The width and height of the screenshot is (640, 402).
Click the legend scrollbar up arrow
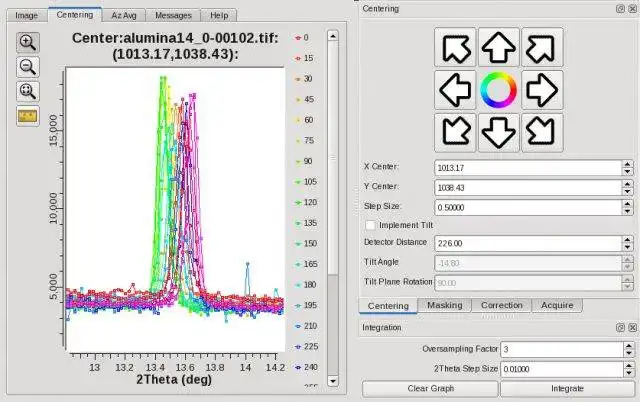333,36
